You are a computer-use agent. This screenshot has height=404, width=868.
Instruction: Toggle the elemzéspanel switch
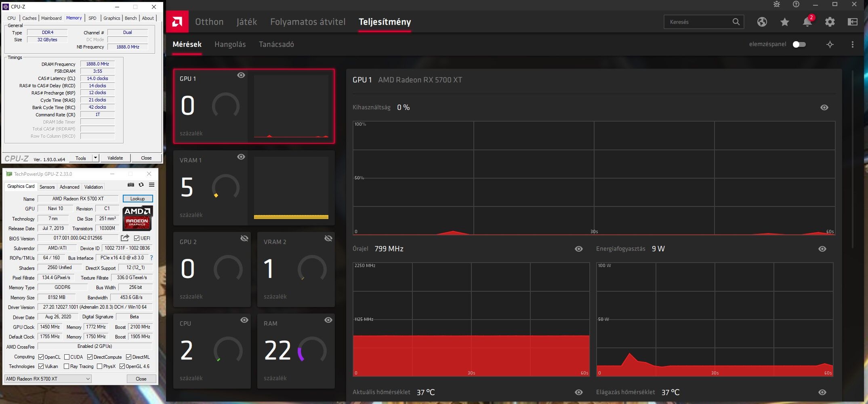click(799, 44)
